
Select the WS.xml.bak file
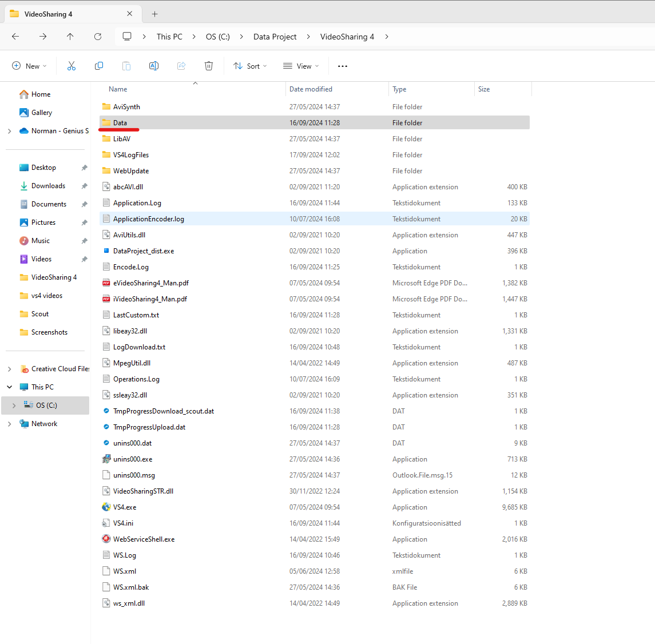131,587
